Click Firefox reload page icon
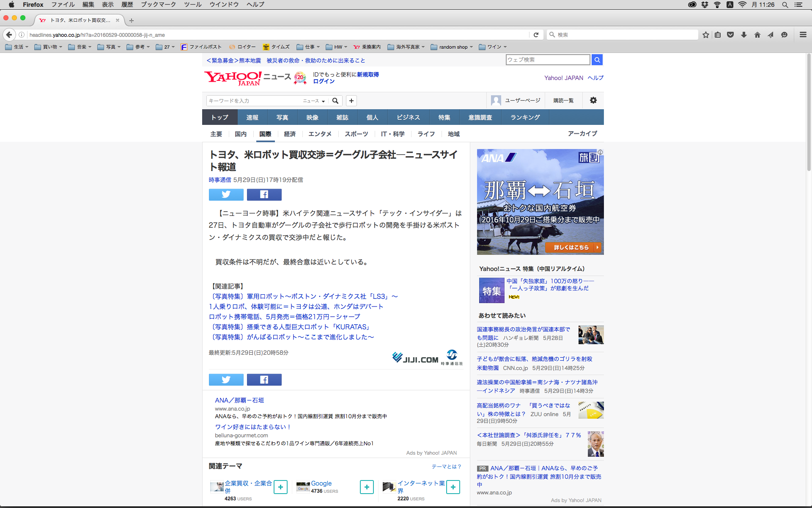The width and height of the screenshot is (812, 508). (536, 35)
